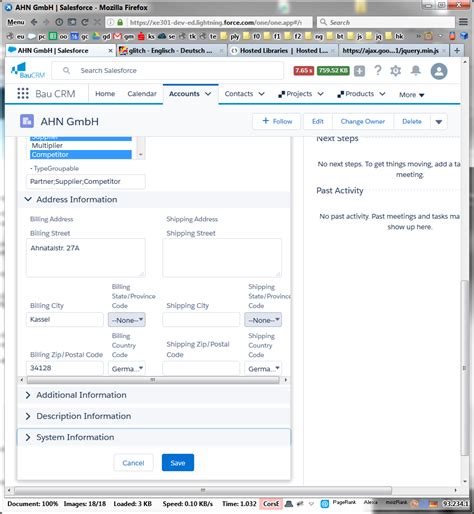
Task: Open the Projects tab chevron menu
Action: pos(320,94)
